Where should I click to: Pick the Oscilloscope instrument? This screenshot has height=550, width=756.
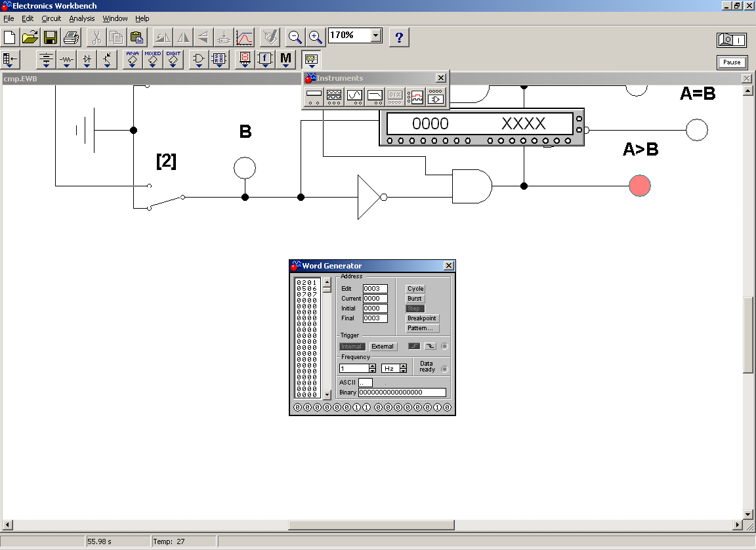[354, 96]
